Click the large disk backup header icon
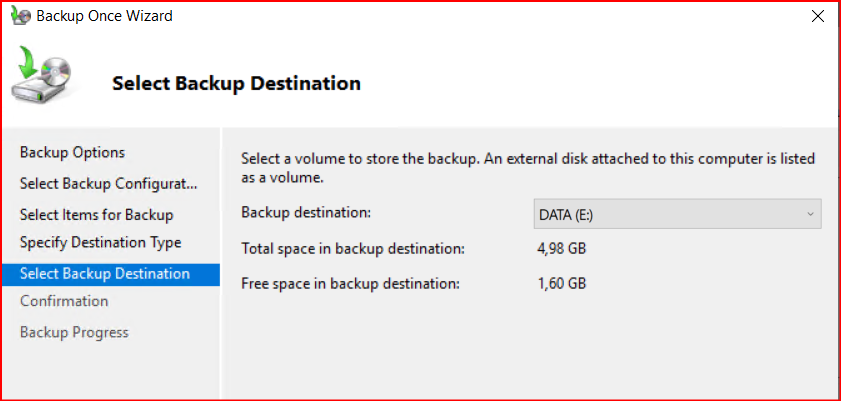 point(46,78)
